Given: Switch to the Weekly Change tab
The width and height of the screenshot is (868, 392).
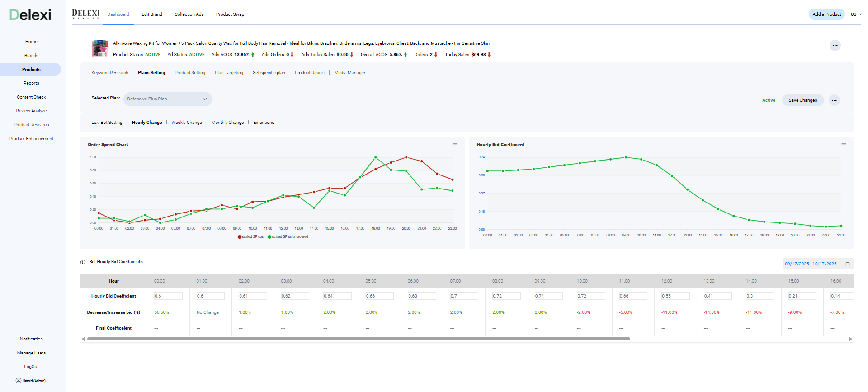Looking at the screenshot, I should coord(186,123).
